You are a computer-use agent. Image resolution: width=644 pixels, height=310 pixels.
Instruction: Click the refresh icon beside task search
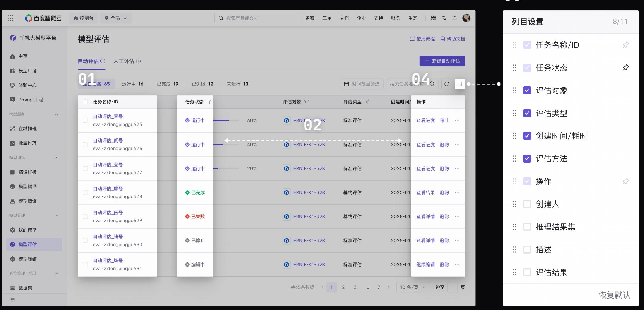[447, 84]
